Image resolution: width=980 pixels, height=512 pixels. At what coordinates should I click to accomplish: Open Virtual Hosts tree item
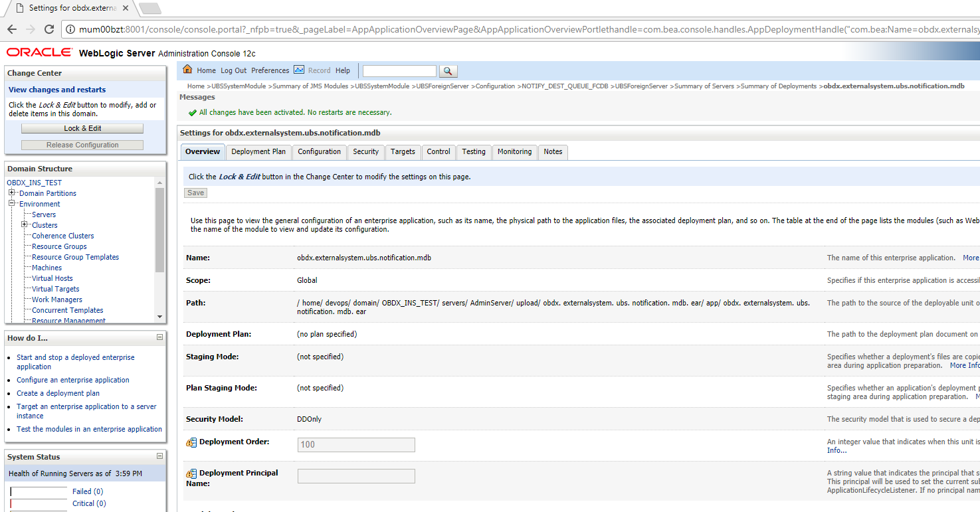tap(52, 278)
